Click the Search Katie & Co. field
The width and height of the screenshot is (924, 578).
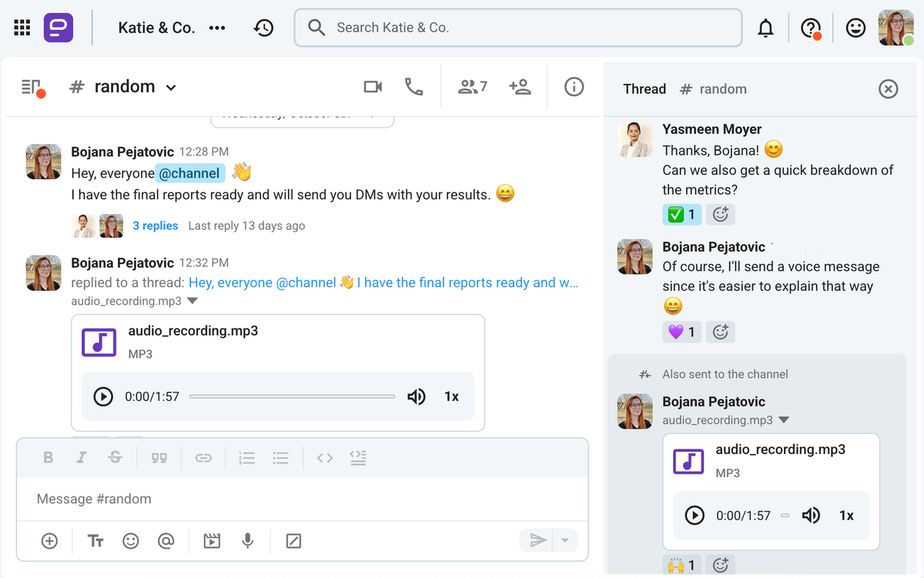click(x=517, y=28)
